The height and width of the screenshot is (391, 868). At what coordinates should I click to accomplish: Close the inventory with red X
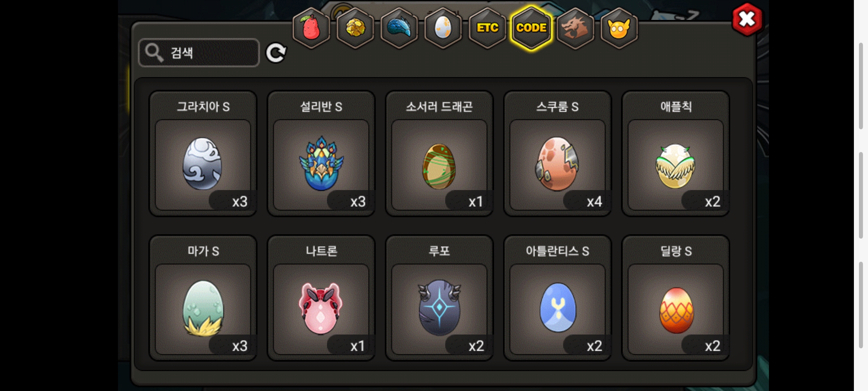coord(747,19)
